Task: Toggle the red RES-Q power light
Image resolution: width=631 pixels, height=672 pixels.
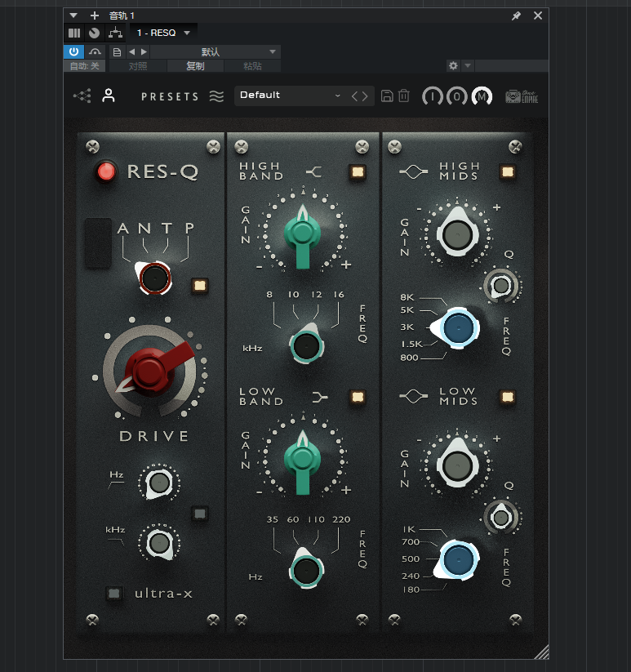Action: (x=105, y=171)
